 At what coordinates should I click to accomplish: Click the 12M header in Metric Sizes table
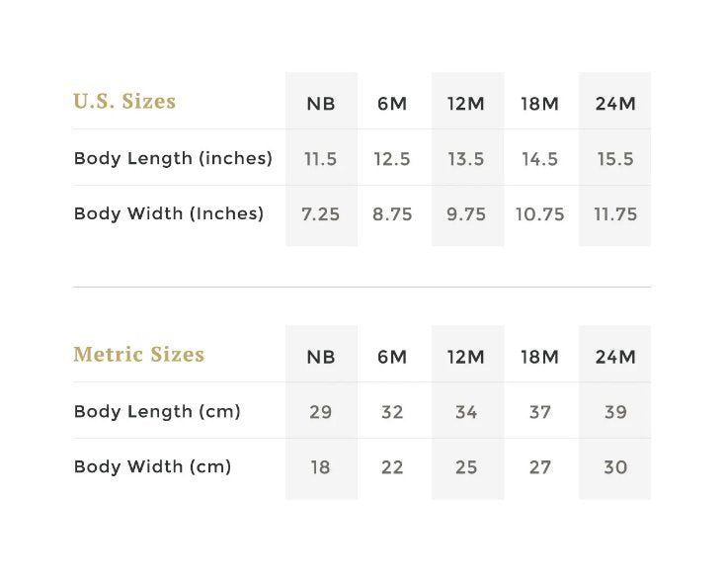click(466, 357)
